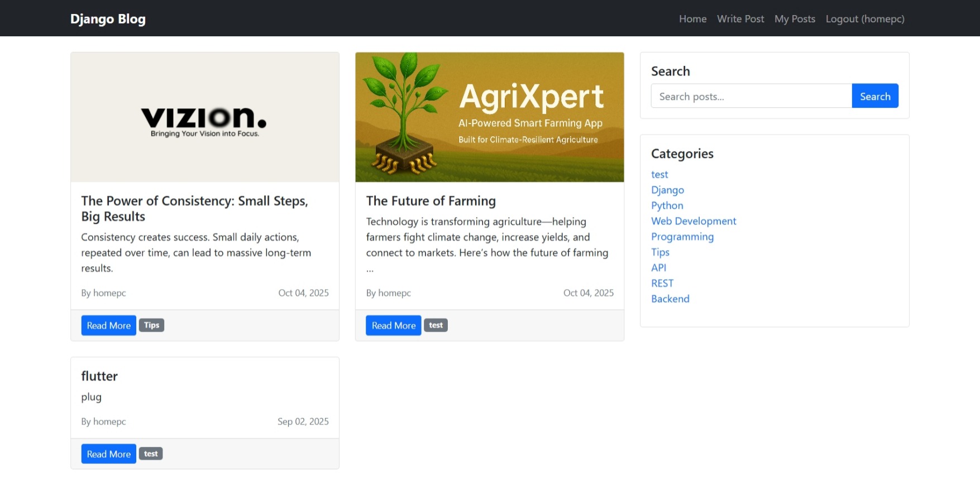Open the AgriXpert post thumbnail image
Viewport: 980px width, 484px height.
click(x=490, y=117)
